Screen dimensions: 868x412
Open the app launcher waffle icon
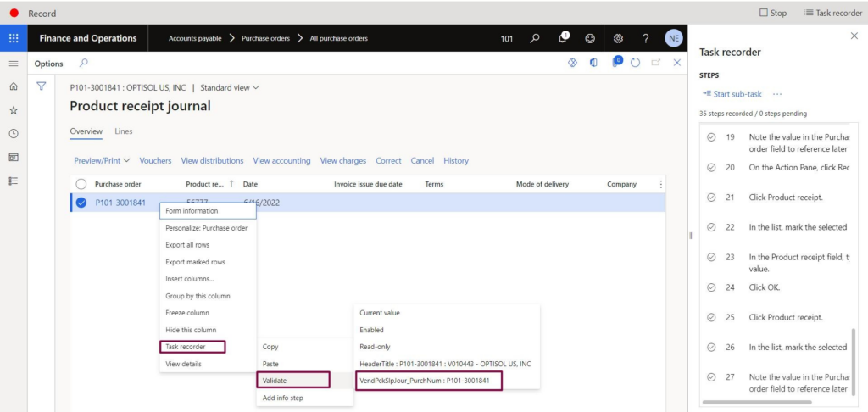[x=14, y=38]
